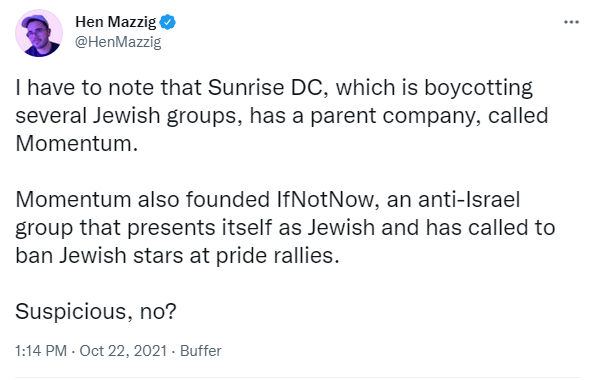The image size is (596, 380).
Task: Click the words pride rallies
Action: coord(277,256)
